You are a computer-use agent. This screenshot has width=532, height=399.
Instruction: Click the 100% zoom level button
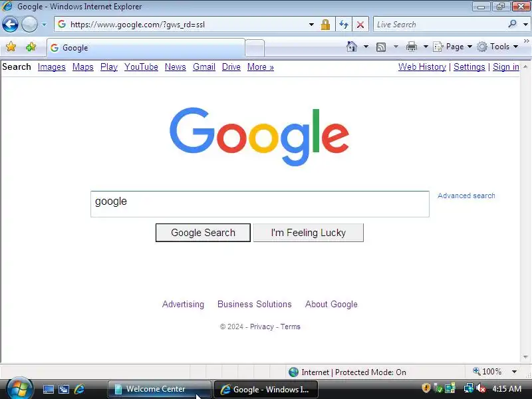point(487,372)
